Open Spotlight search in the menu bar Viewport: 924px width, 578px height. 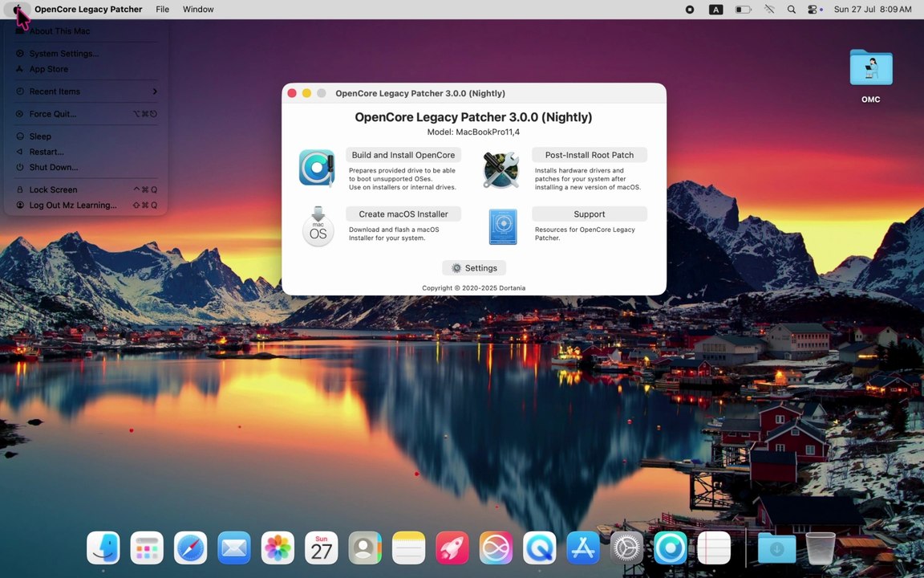792,10
